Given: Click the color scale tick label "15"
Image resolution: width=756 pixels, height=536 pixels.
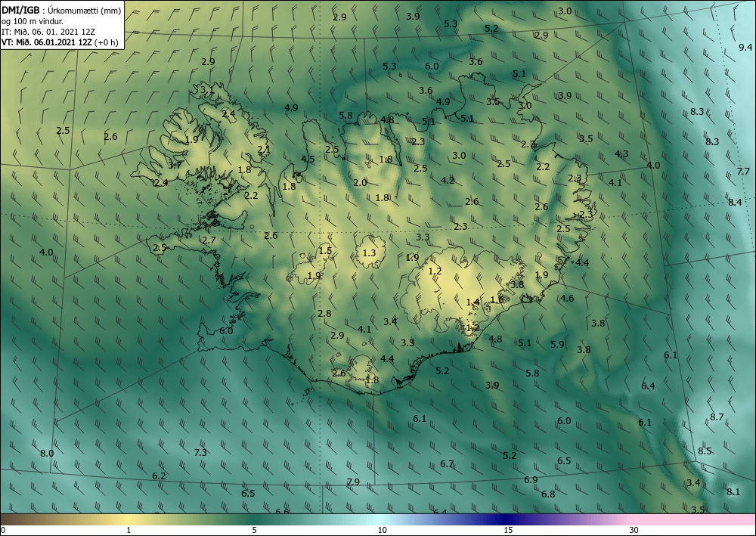Looking at the screenshot, I should [x=508, y=531].
